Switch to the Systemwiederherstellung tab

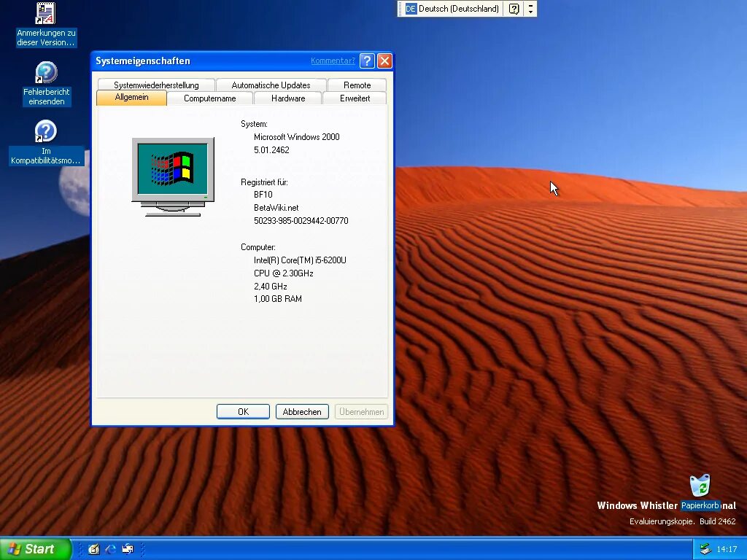(x=156, y=85)
